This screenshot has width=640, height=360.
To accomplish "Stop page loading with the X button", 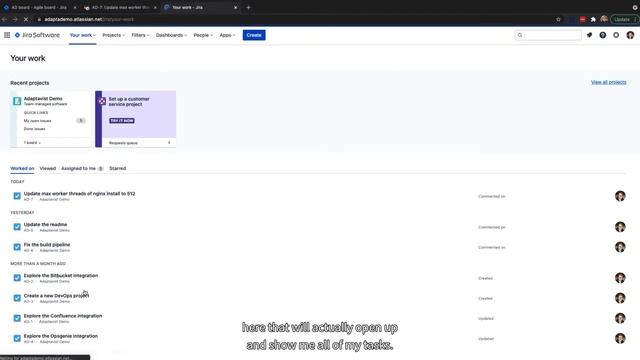I will pyautogui.click(x=25, y=19).
